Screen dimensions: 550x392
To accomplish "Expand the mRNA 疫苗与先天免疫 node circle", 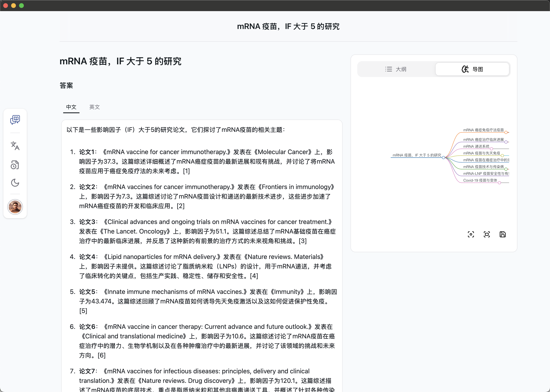I will pos(503,155).
